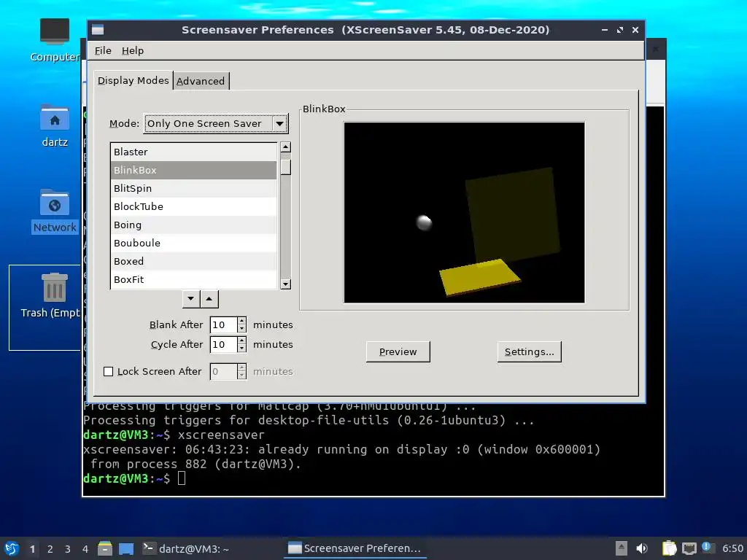The image size is (747, 560).
Task: Switch to the Advanced tab
Action: (201, 81)
